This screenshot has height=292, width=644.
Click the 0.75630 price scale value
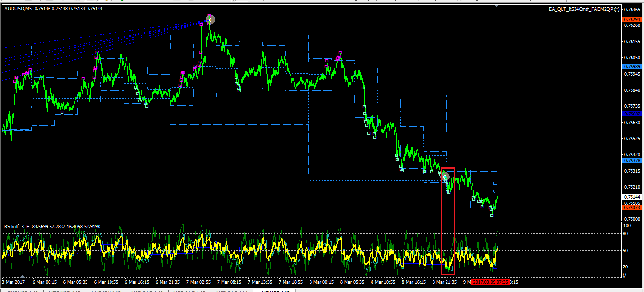(632, 122)
